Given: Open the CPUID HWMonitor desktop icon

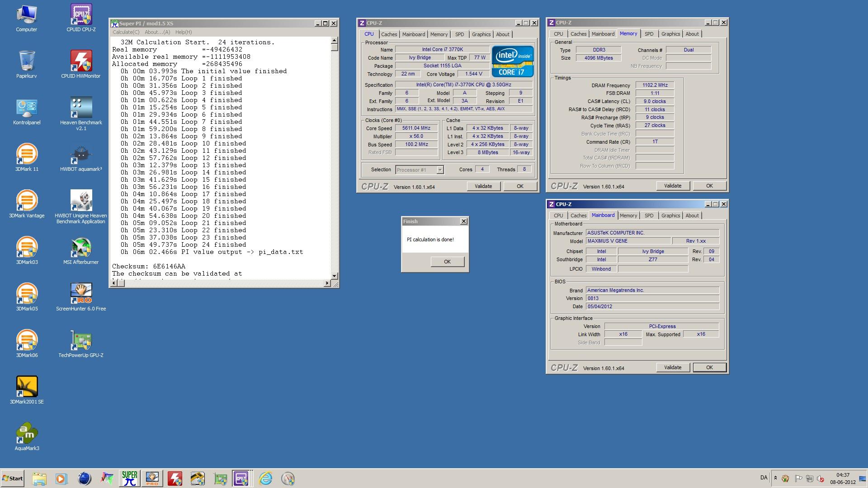Looking at the screenshot, I should click(x=81, y=64).
